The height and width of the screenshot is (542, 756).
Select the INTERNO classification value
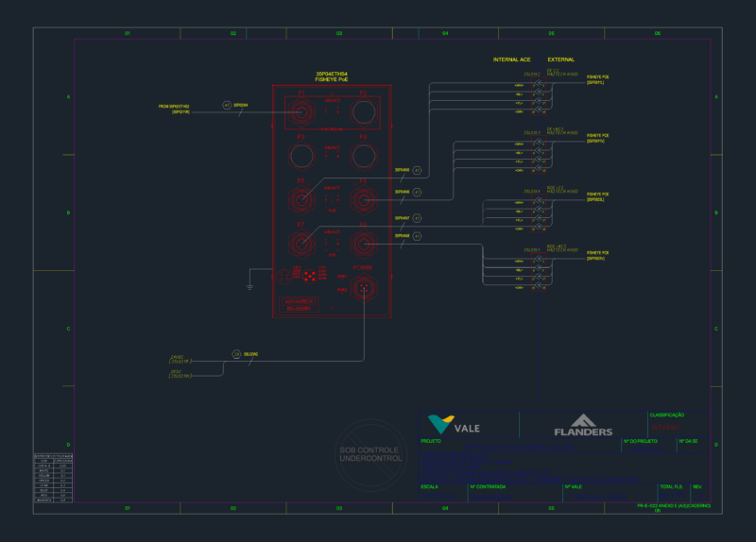click(x=665, y=428)
